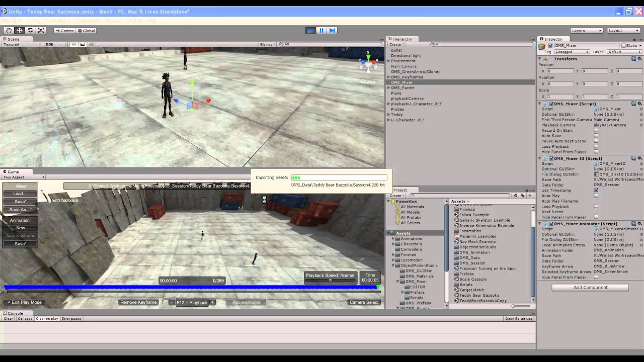Expand the Animations folder in Project
This screenshot has width=644, height=362.
click(393, 238)
